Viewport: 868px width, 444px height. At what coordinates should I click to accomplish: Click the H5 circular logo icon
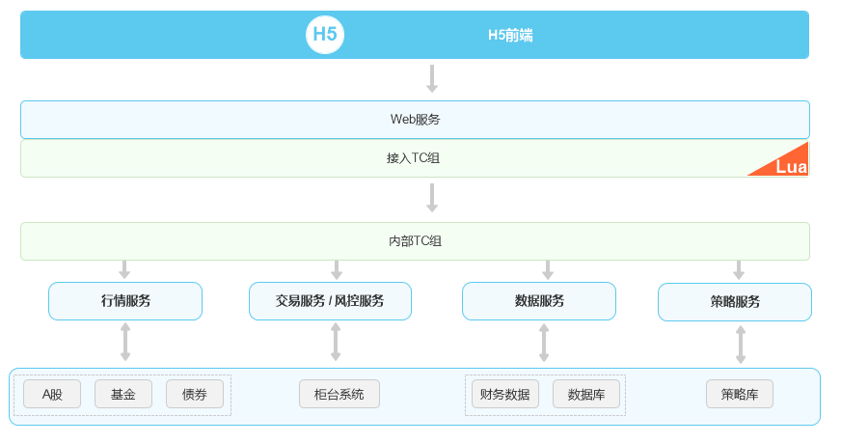click(325, 35)
